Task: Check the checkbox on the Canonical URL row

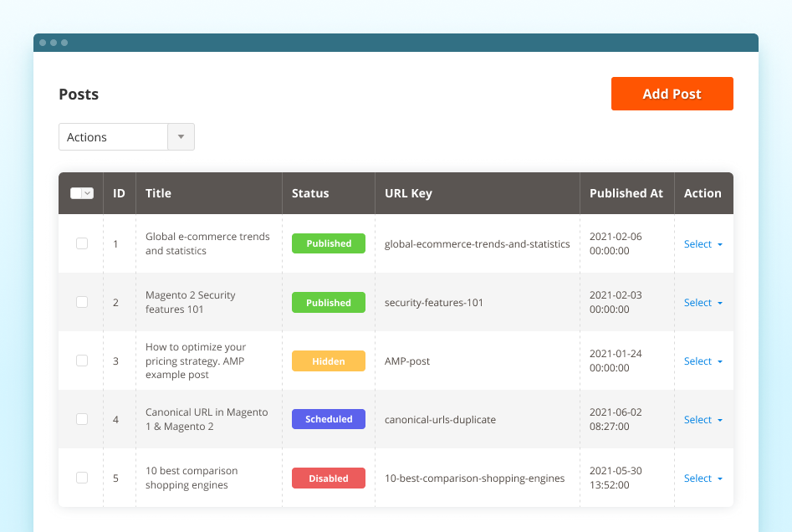Action: (82, 419)
